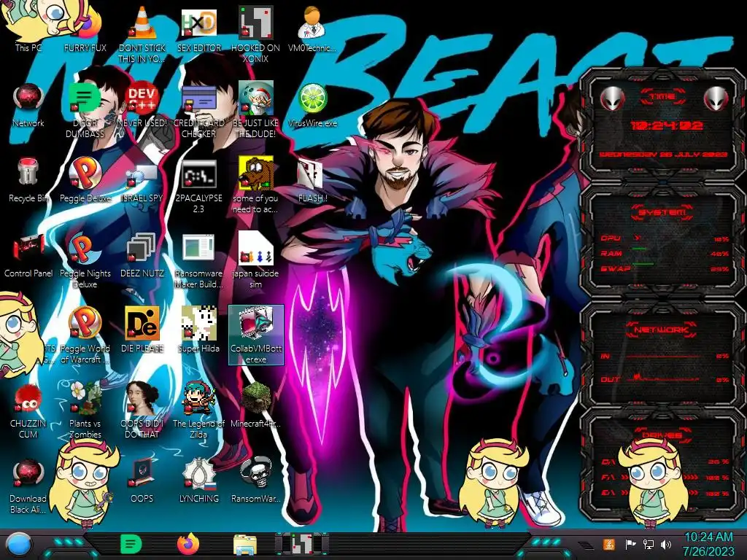Select the RansomWar skull icon
This screenshot has height=560, width=747.
coord(256,481)
